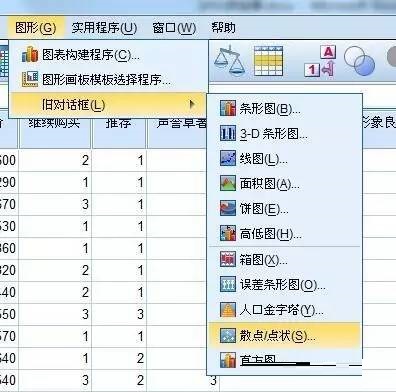The height and width of the screenshot is (392, 396).
Task: Open the 图形(G) menu
Action: pyautogui.click(x=36, y=28)
